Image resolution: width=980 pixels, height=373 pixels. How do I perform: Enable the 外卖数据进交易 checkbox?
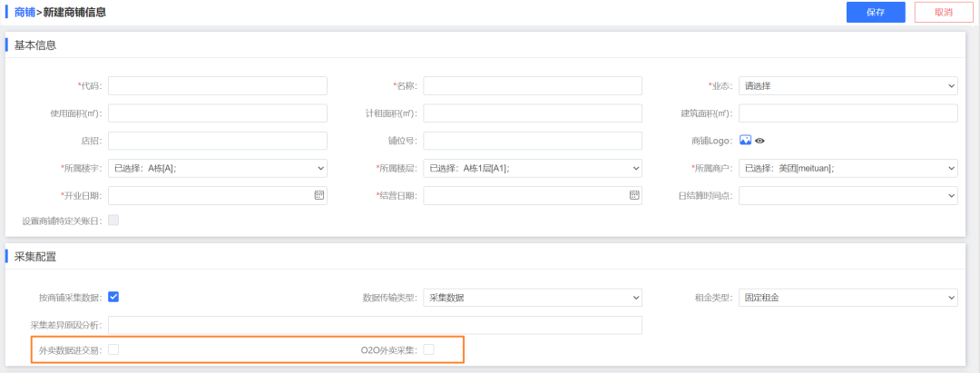(113, 349)
